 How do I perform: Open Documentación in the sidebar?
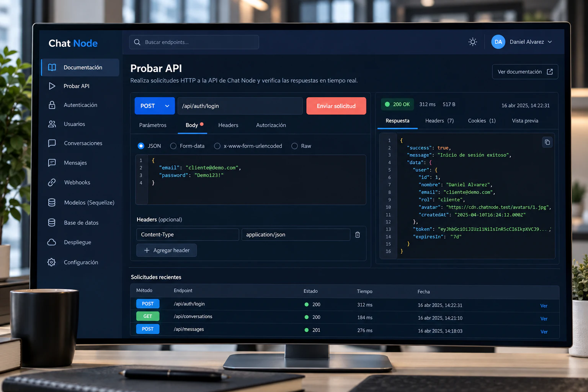click(80, 67)
